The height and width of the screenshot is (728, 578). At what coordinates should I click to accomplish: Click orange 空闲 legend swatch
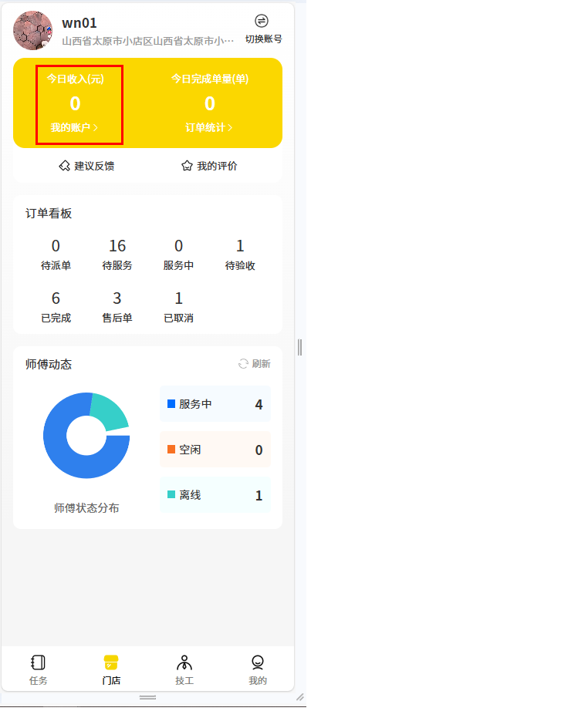(171, 450)
